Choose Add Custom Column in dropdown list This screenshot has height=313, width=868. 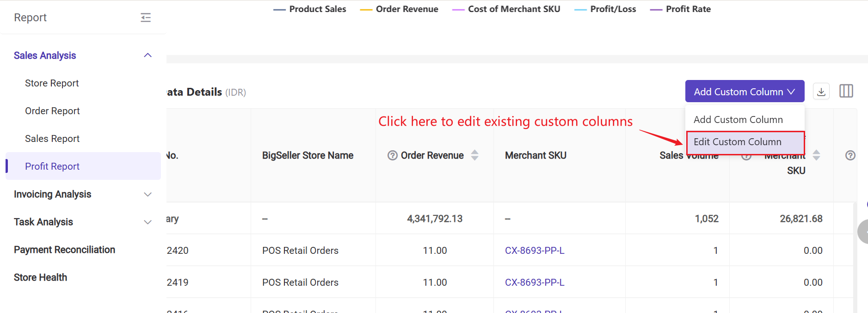pos(738,120)
